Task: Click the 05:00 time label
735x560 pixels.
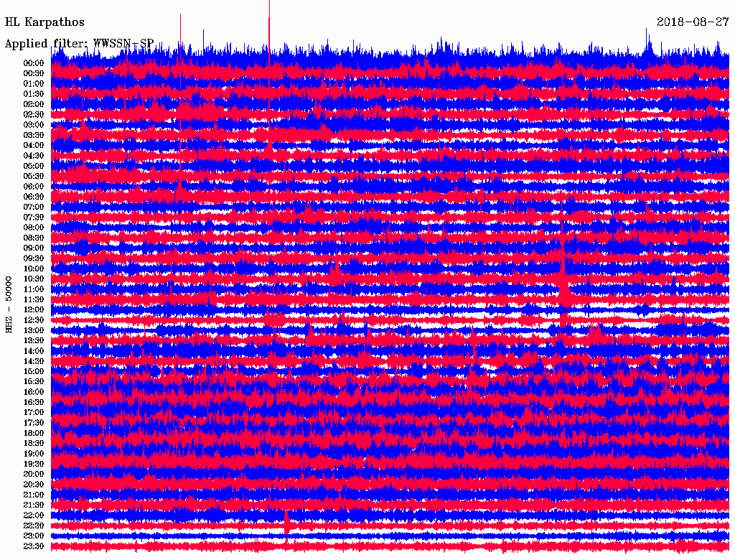Action: pos(34,166)
